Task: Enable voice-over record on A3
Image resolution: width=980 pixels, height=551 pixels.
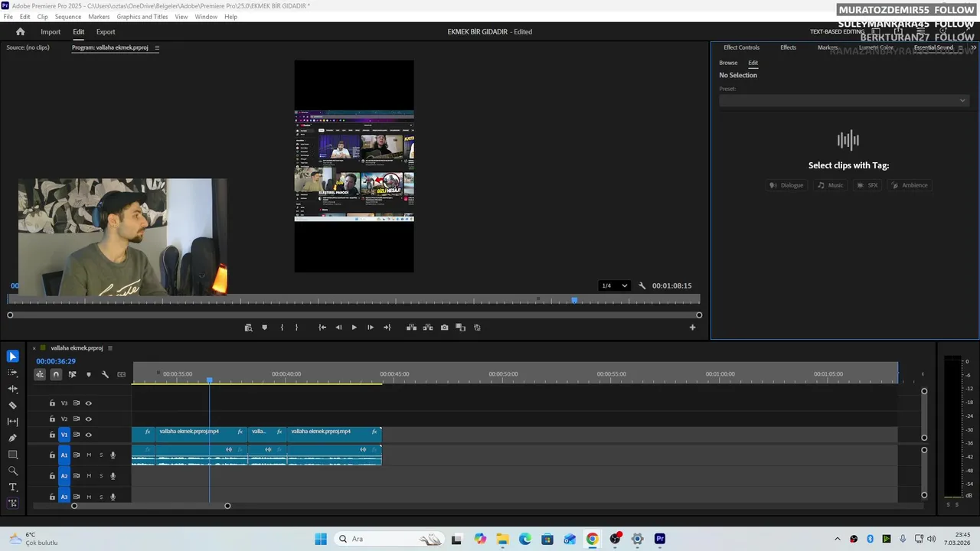Action: 113,497
